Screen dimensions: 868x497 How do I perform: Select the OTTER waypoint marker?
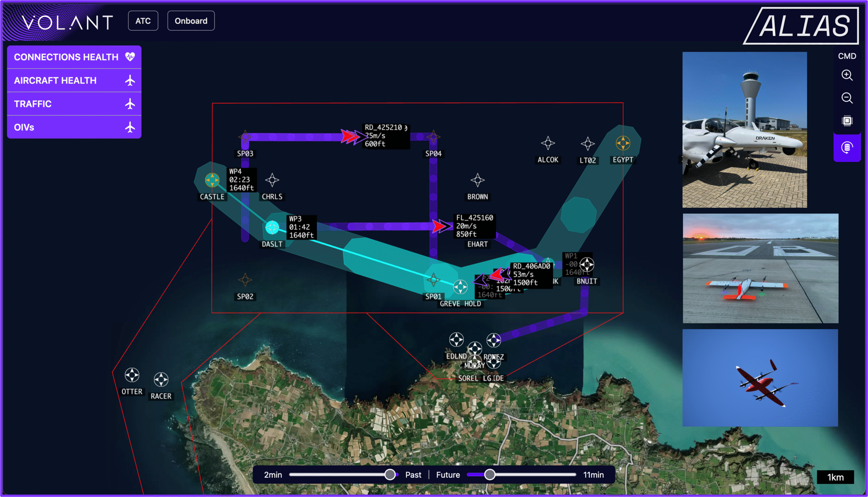132,375
